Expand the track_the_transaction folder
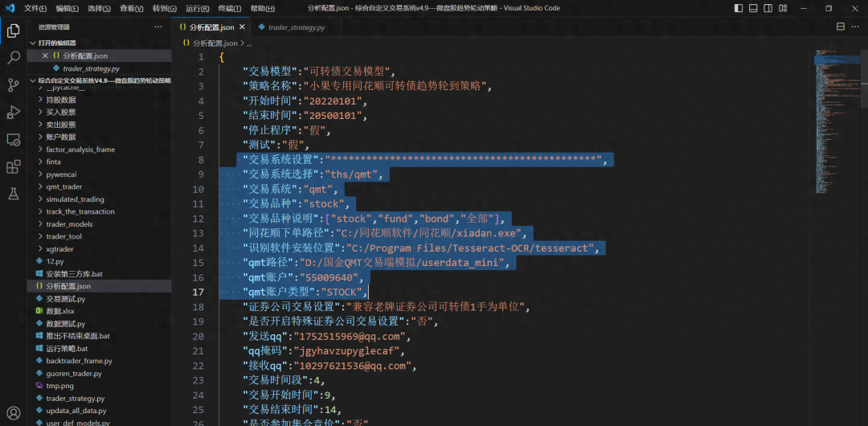 point(100,211)
